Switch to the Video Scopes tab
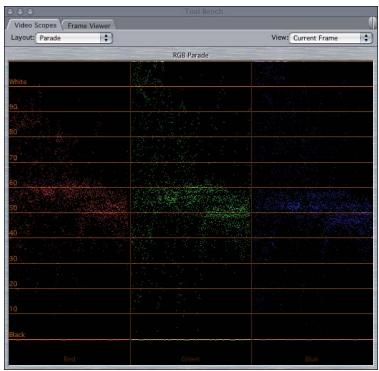This screenshot has height=371, width=379. 35,25
